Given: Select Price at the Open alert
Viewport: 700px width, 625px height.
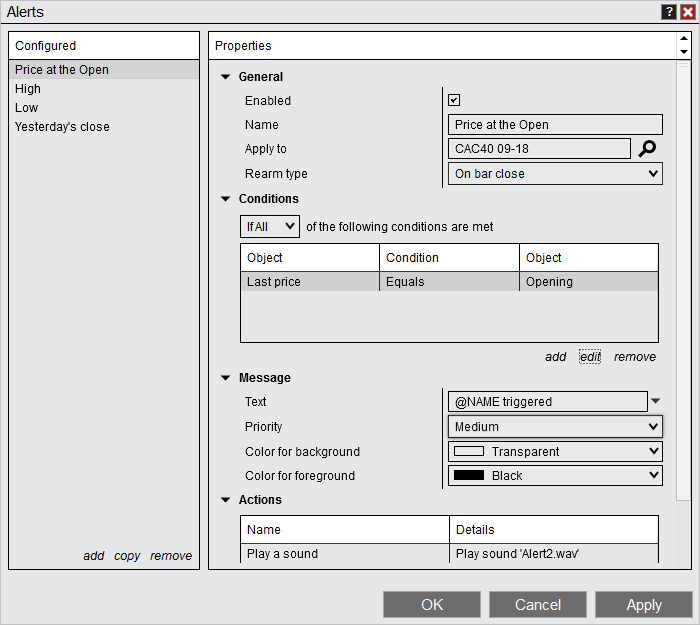Looking at the screenshot, I should (x=104, y=70).
